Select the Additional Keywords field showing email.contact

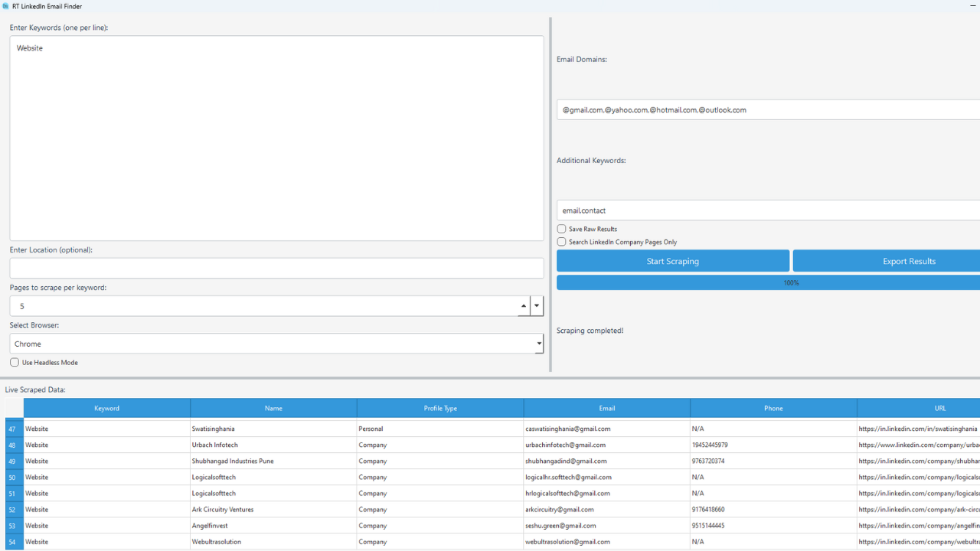pyautogui.click(x=766, y=210)
